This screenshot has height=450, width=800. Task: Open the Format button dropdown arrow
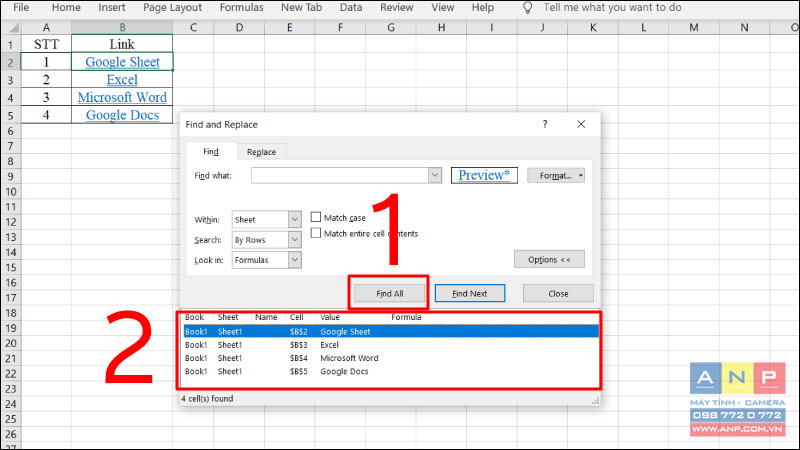coord(581,176)
